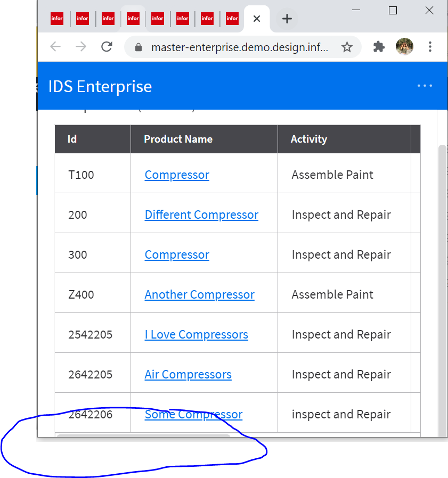
Task: Click the IDS Enterprise header title
Action: (100, 87)
